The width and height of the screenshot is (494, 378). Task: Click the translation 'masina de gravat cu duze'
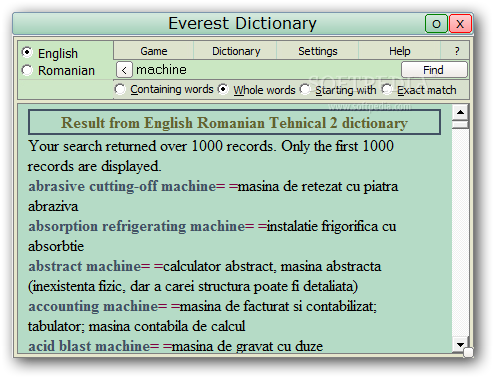(247, 346)
